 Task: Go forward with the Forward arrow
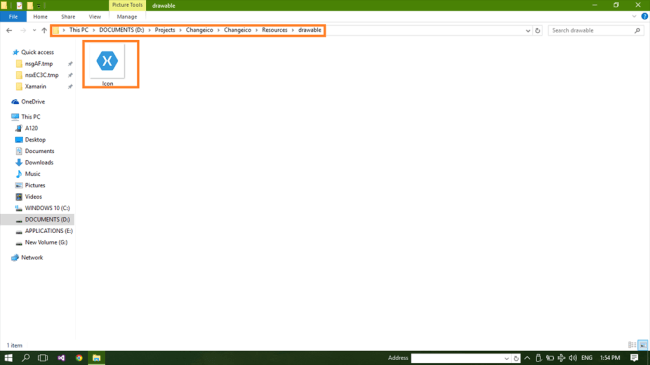pyautogui.click(x=23, y=30)
